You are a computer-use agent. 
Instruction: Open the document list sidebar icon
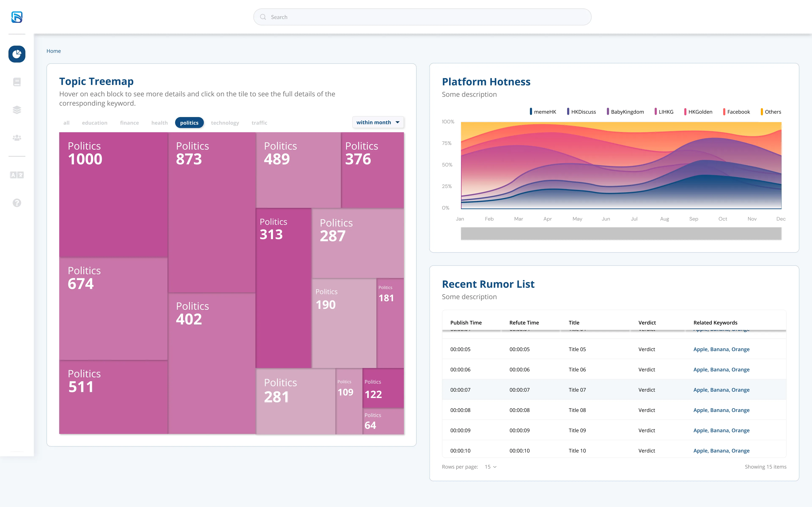point(17,82)
